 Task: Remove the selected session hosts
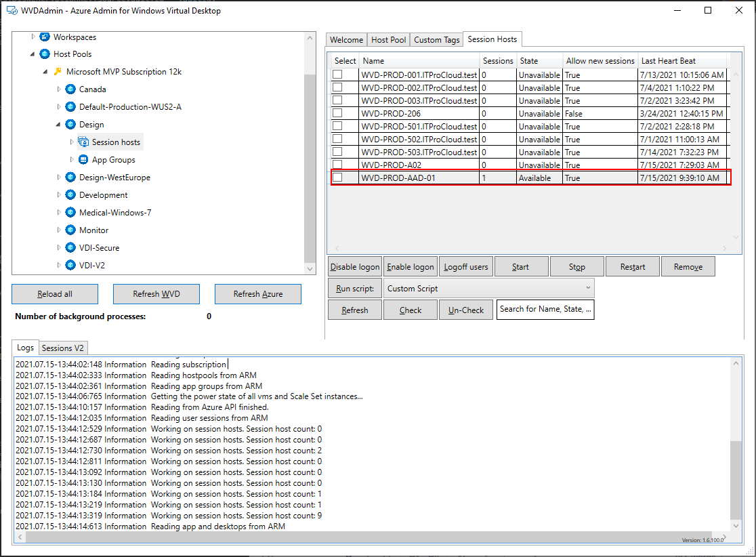(688, 267)
